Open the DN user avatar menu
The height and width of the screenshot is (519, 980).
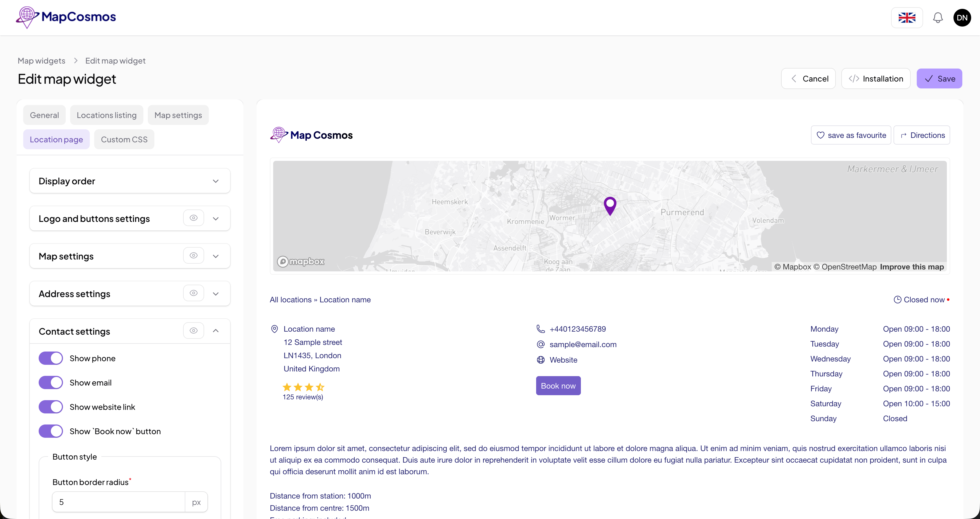pyautogui.click(x=962, y=17)
